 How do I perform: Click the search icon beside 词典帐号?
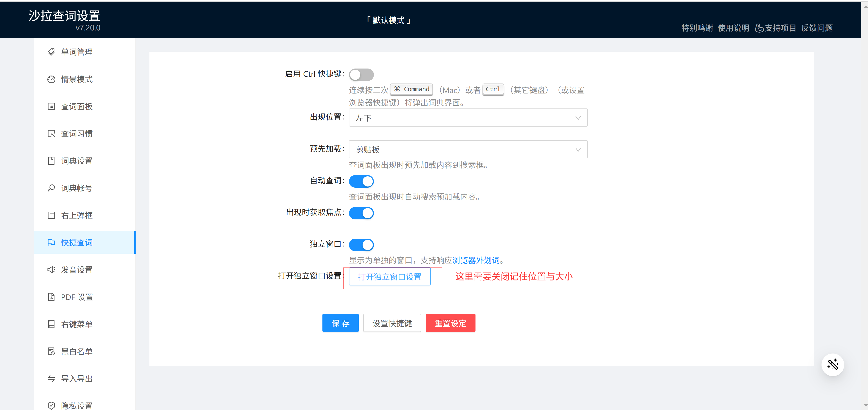click(x=51, y=188)
